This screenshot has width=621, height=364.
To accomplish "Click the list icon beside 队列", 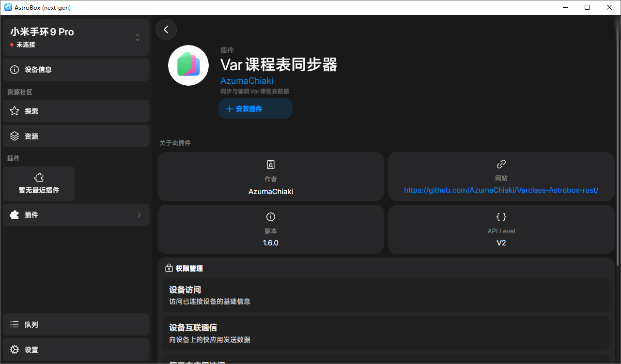I will tap(15, 324).
